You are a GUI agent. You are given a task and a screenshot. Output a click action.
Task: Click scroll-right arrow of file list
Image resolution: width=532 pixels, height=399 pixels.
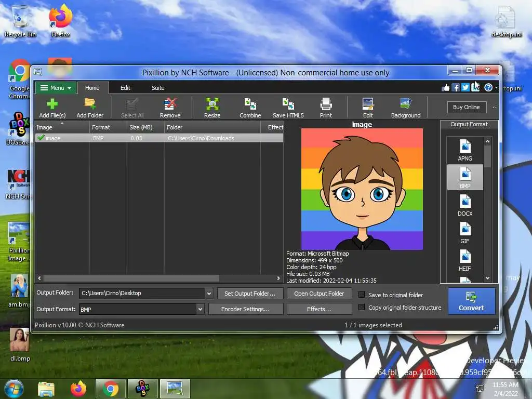point(278,278)
